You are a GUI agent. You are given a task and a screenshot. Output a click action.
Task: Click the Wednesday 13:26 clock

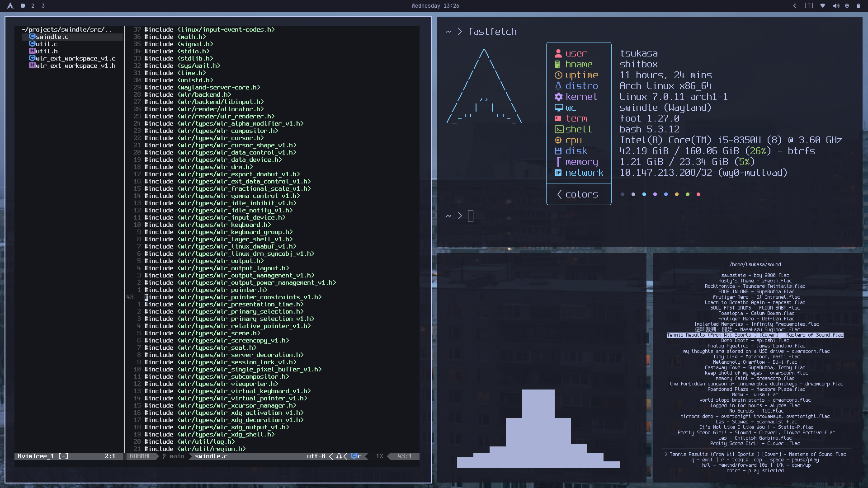435,6
